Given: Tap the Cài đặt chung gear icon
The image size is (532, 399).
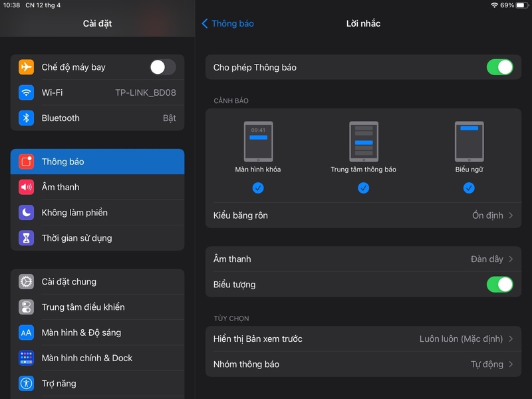Looking at the screenshot, I should pyautogui.click(x=26, y=281).
